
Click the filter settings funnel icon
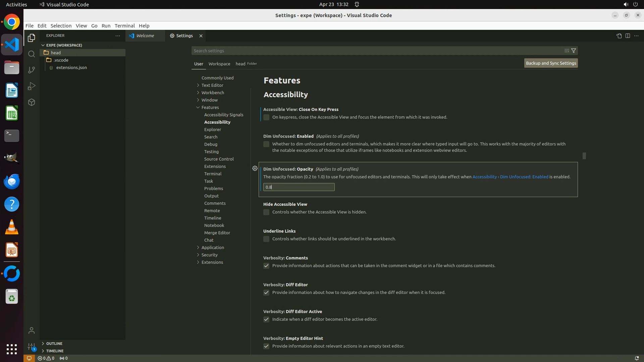click(x=574, y=51)
